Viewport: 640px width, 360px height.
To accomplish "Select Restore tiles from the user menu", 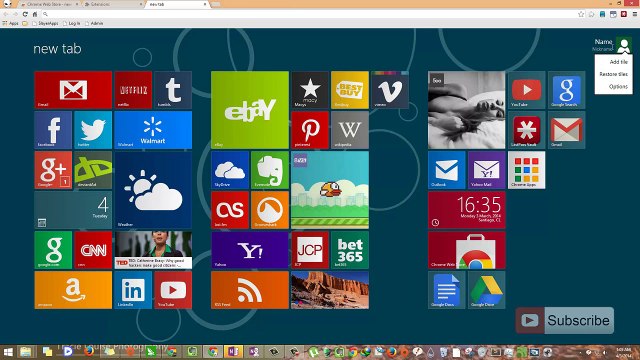I will pyautogui.click(x=613, y=74).
